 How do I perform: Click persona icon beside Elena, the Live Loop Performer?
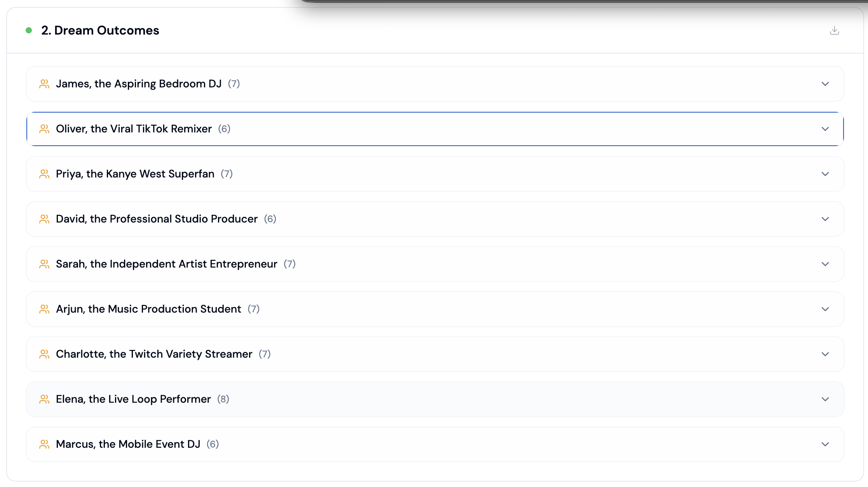click(x=44, y=399)
